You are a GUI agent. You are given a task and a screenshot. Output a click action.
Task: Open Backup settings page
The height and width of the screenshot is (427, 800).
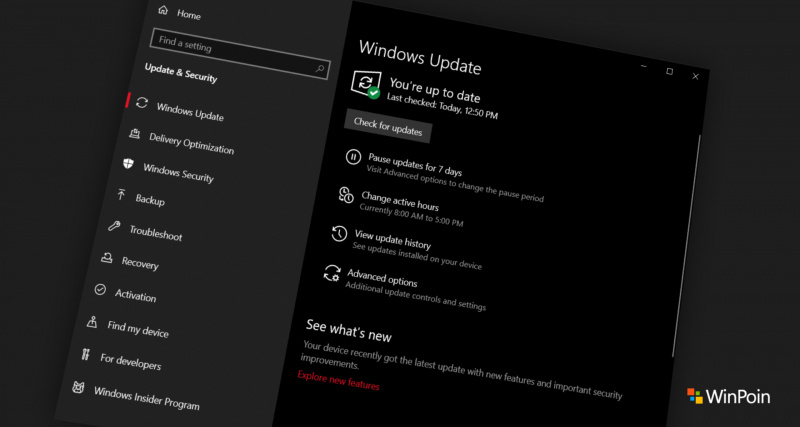(x=149, y=199)
